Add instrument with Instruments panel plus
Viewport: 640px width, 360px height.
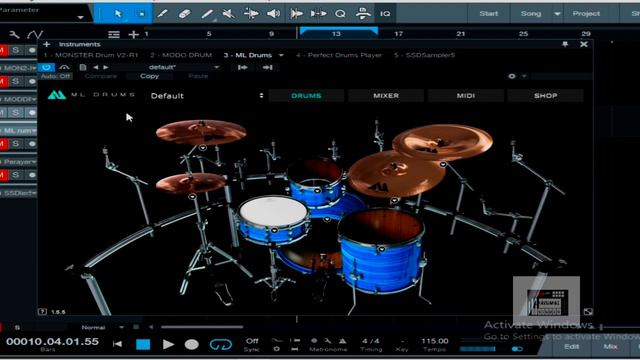tap(47, 44)
